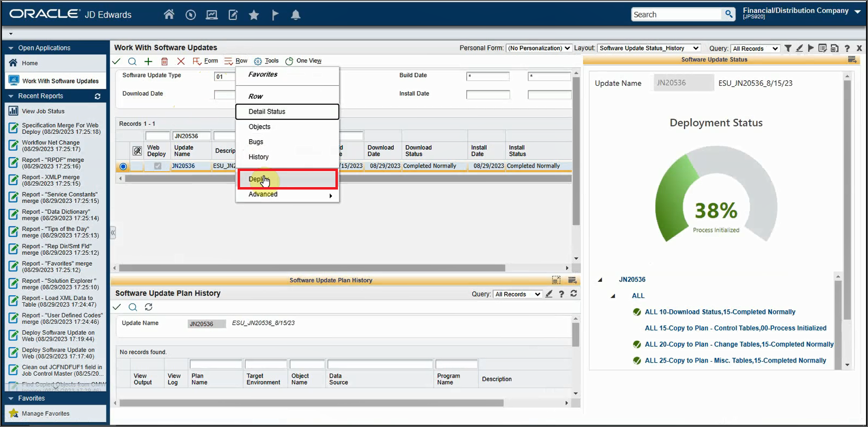The image size is (868, 427).
Task: Click the Select checkmark in Plan History toolbar
Action: (116, 307)
